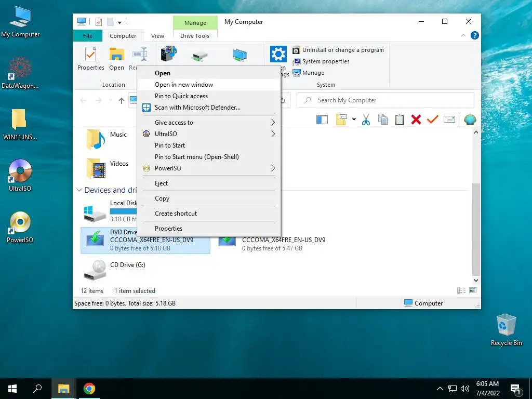Screen dimensions: 532x399
Task: Open Properties from the context menu
Action: [x=209, y=229]
